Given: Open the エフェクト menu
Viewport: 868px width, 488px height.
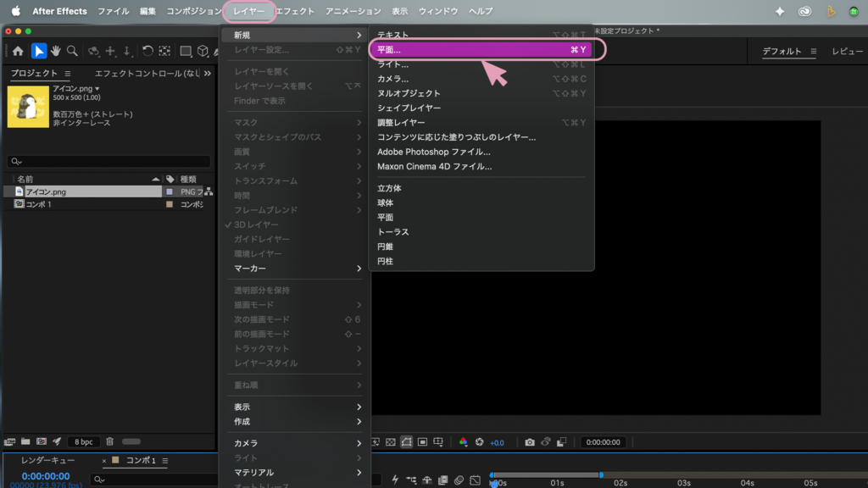Looking at the screenshot, I should click(x=295, y=11).
